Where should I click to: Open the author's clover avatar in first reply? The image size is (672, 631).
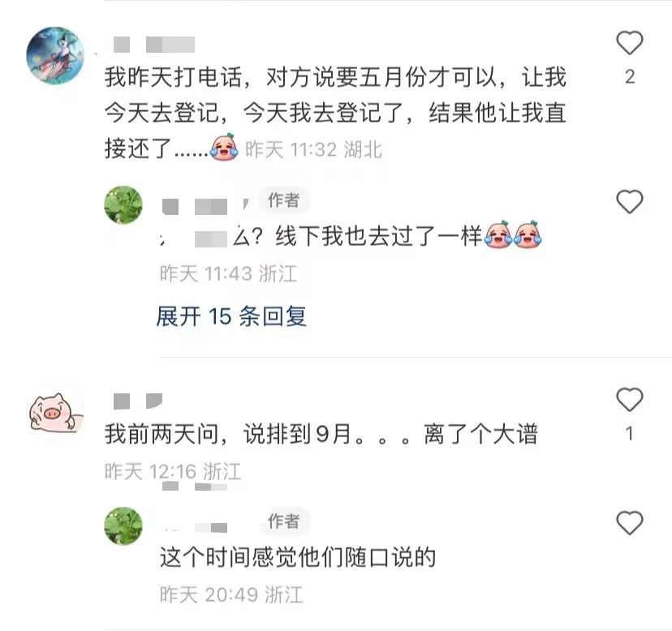pyautogui.click(x=123, y=204)
